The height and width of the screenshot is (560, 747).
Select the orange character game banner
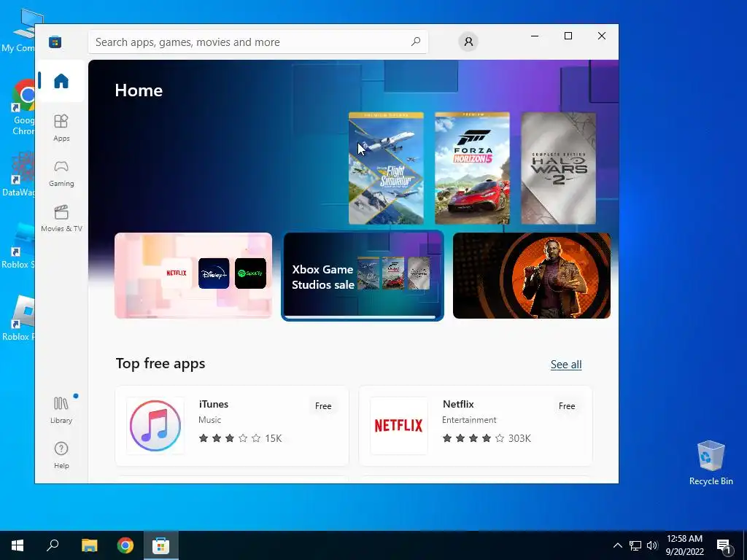(x=532, y=276)
